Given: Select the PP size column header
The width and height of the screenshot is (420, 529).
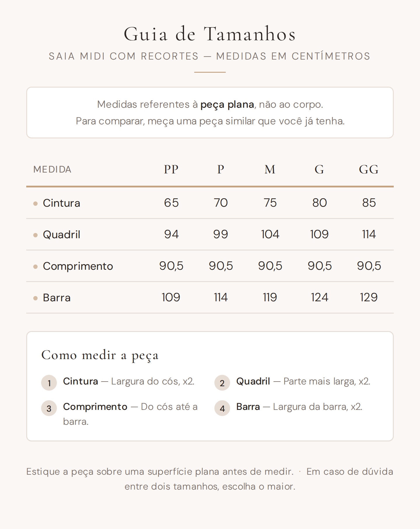Looking at the screenshot, I should pos(171,169).
